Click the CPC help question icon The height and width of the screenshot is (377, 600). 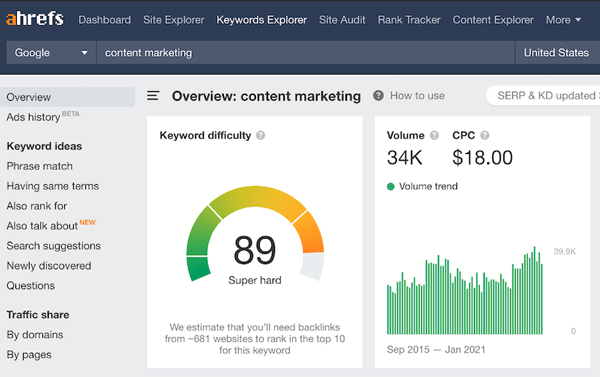coord(484,135)
